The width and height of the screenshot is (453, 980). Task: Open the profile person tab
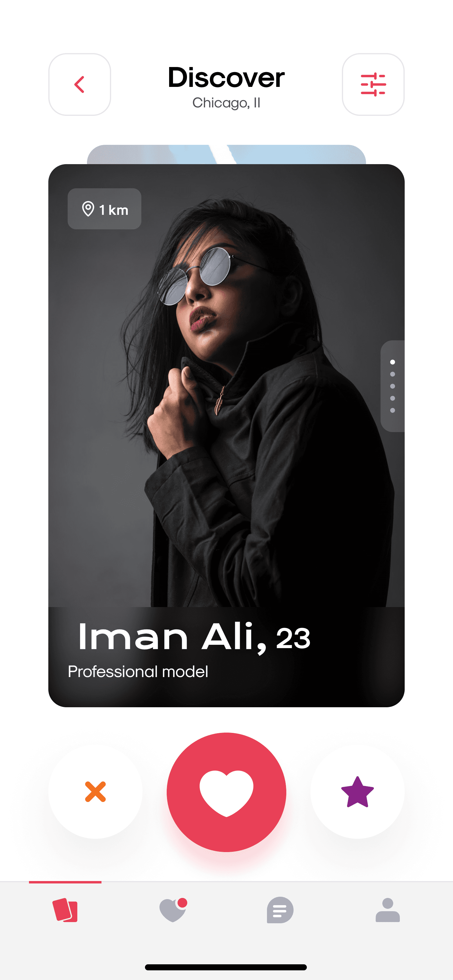tap(387, 910)
